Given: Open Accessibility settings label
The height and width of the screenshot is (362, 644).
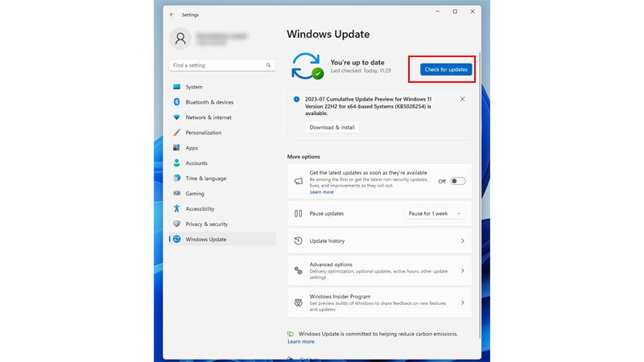Looking at the screenshot, I should [x=200, y=208].
